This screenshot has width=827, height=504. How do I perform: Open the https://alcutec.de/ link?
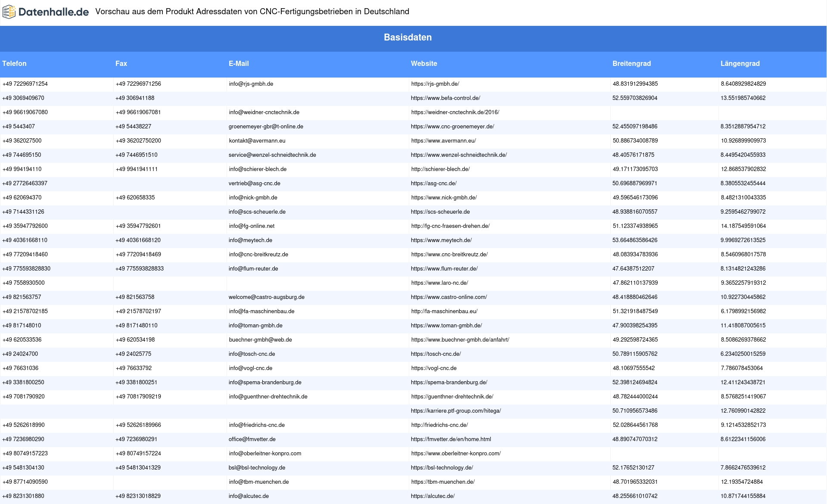pos(433,496)
